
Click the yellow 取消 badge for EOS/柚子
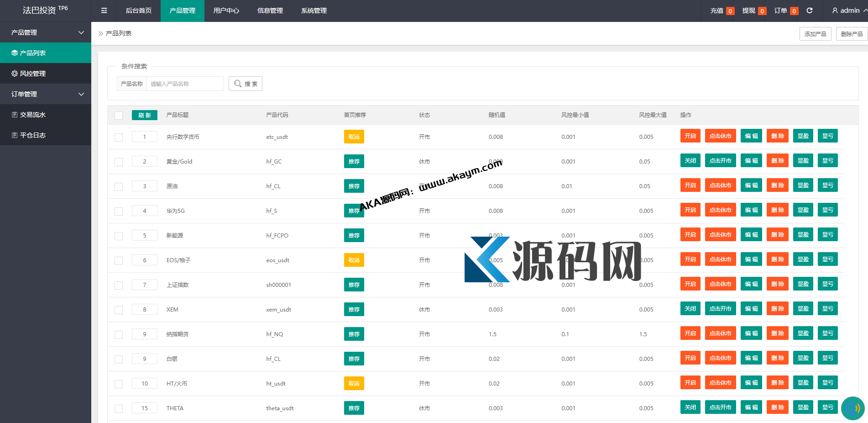click(354, 260)
